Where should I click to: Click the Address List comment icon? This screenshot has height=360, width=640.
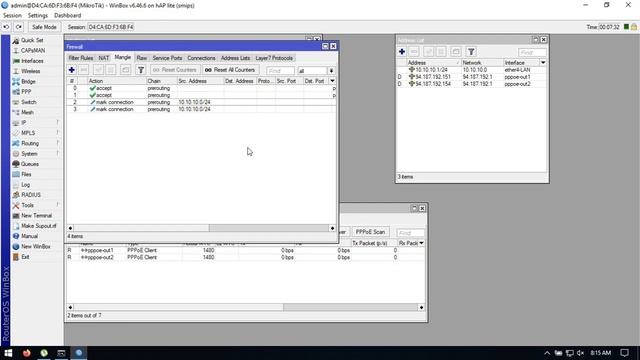tap(456, 52)
